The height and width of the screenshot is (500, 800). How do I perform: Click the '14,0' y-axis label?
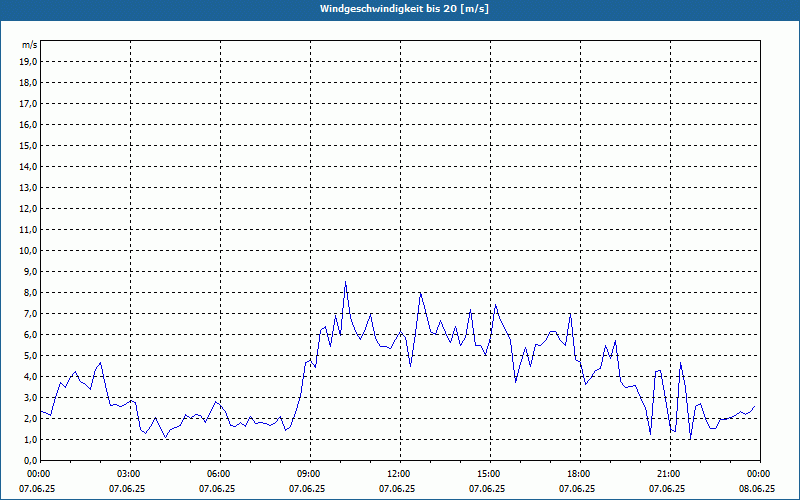(x=29, y=166)
